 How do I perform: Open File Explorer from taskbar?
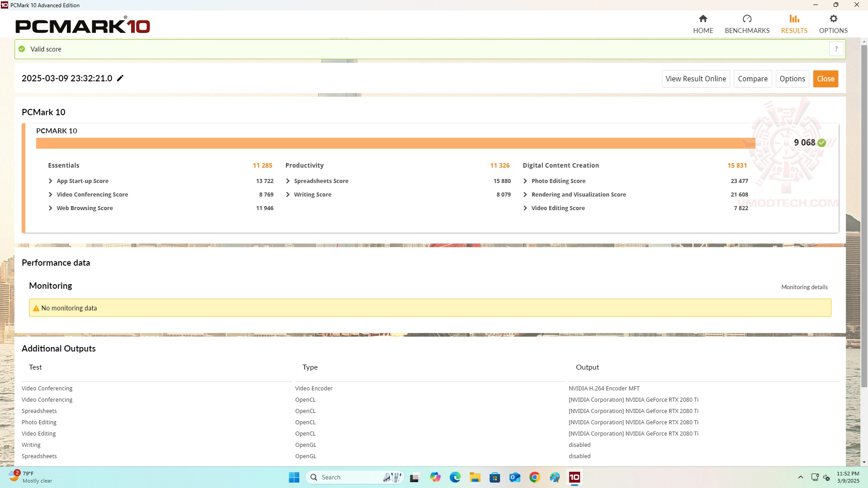click(x=475, y=477)
